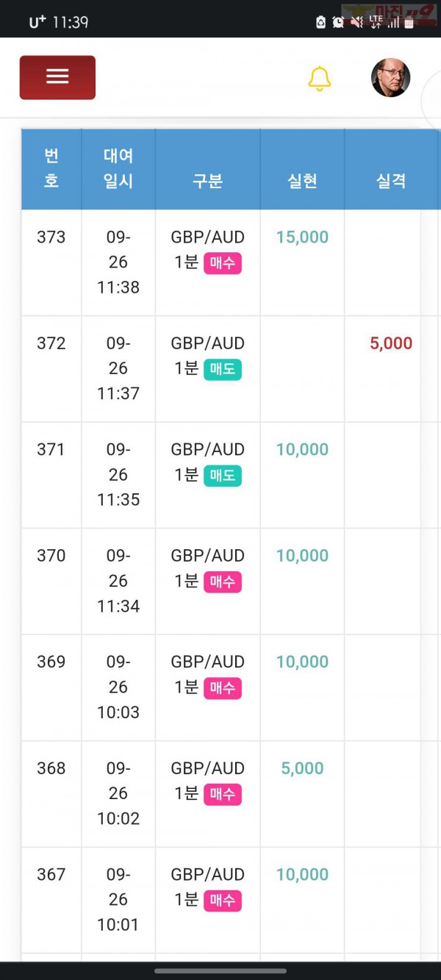Tap the 매도 badge in row 372
The height and width of the screenshot is (980, 441).
[223, 369]
